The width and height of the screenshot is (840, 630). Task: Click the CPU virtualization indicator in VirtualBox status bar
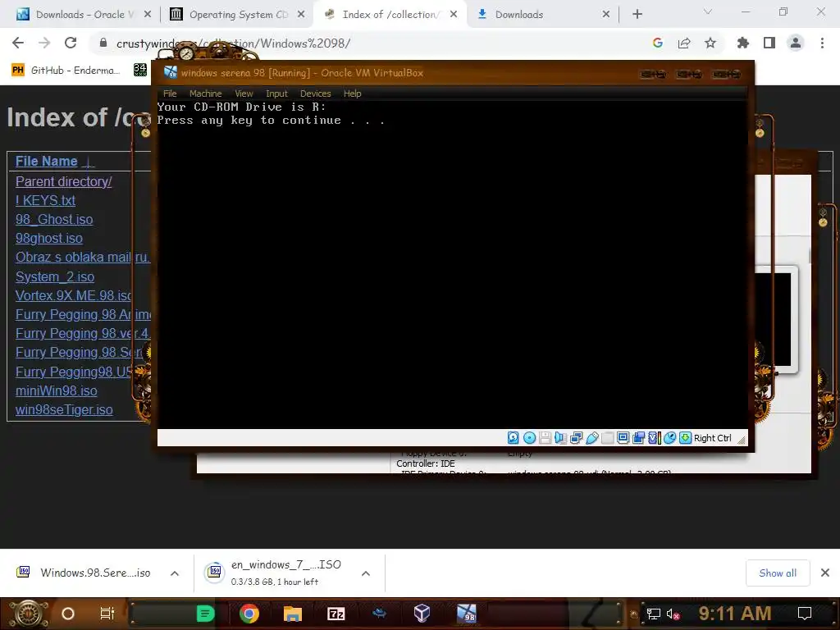655,438
